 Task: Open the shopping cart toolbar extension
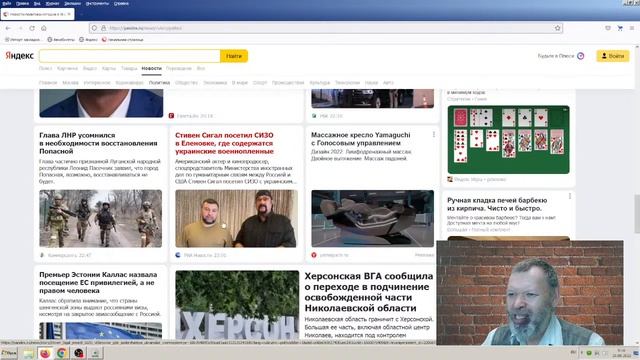pyautogui.click(x=620, y=28)
